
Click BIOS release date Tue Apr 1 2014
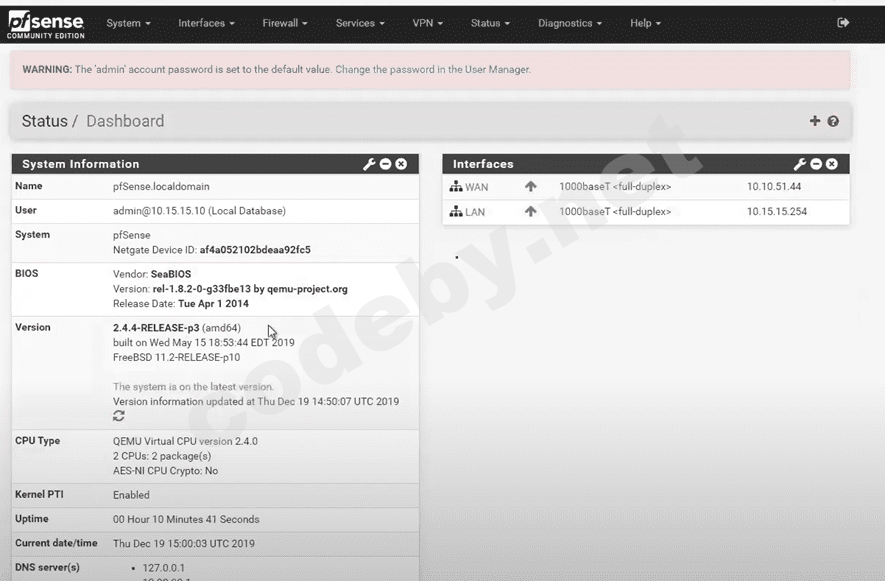[213, 303]
